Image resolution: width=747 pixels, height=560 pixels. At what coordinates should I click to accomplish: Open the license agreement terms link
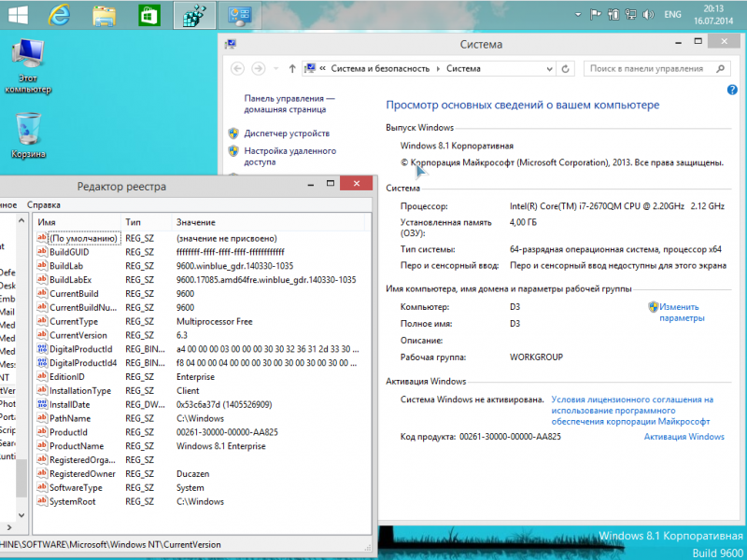pyautogui.click(x=632, y=411)
